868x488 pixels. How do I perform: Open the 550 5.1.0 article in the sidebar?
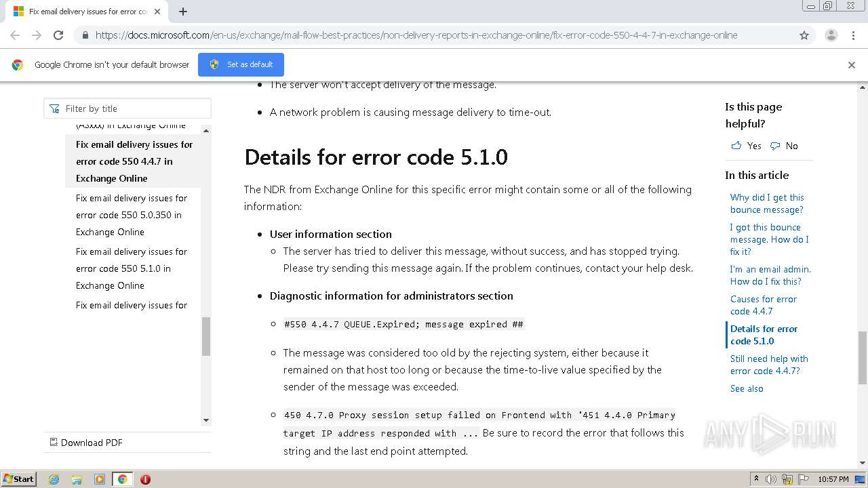pyautogui.click(x=132, y=268)
